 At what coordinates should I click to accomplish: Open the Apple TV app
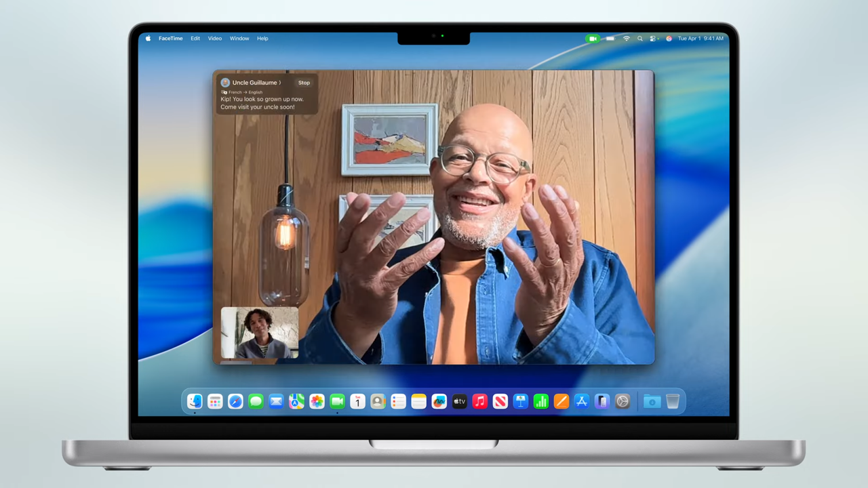459,401
